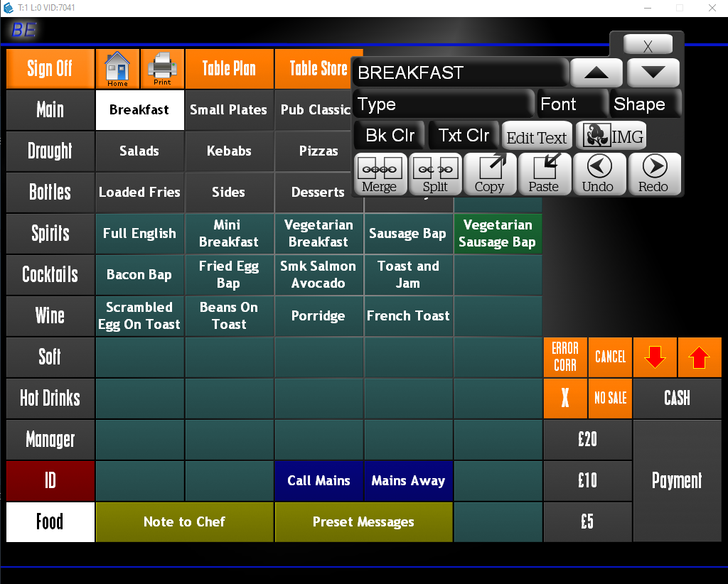Switch to the Kebabs submenu
728x584 pixels.
[x=229, y=151]
